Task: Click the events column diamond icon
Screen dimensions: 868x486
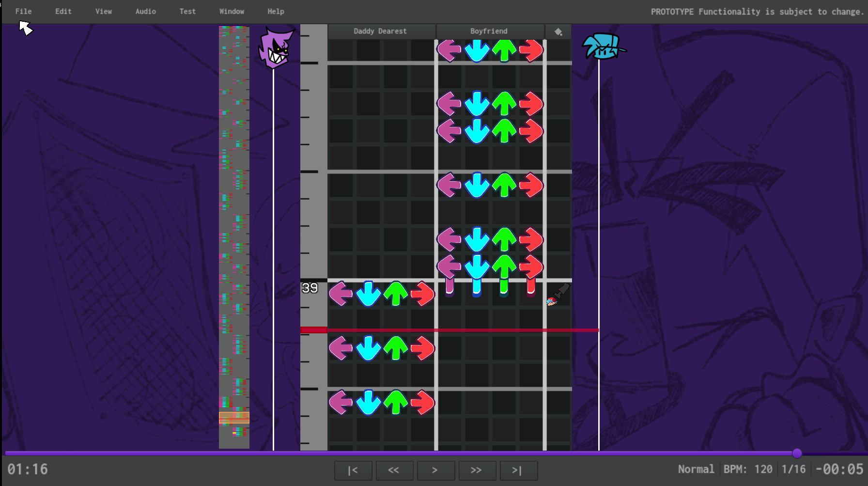Action: coord(558,31)
